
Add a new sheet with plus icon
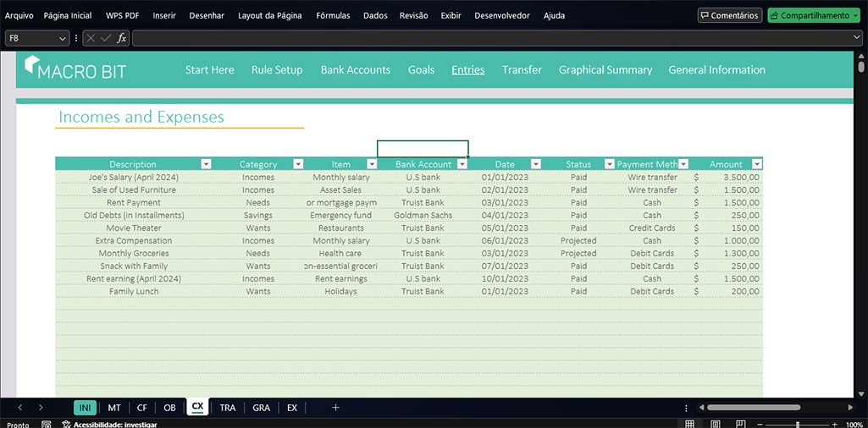(335, 408)
